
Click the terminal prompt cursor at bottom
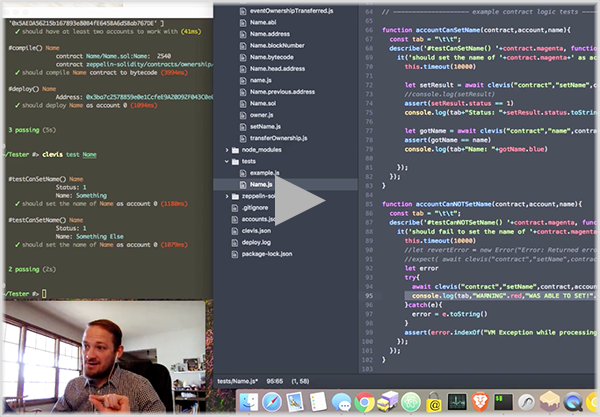pyautogui.click(x=44, y=294)
